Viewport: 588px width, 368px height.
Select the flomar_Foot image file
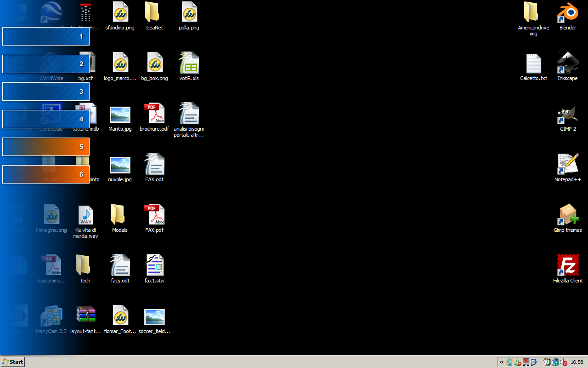tap(120, 320)
